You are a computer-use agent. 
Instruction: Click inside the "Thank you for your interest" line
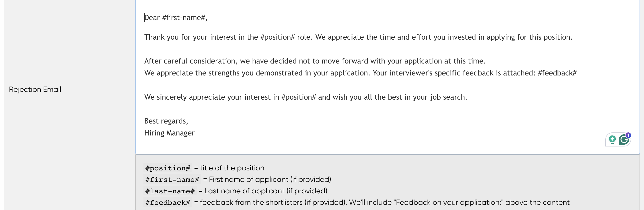(358, 37)
